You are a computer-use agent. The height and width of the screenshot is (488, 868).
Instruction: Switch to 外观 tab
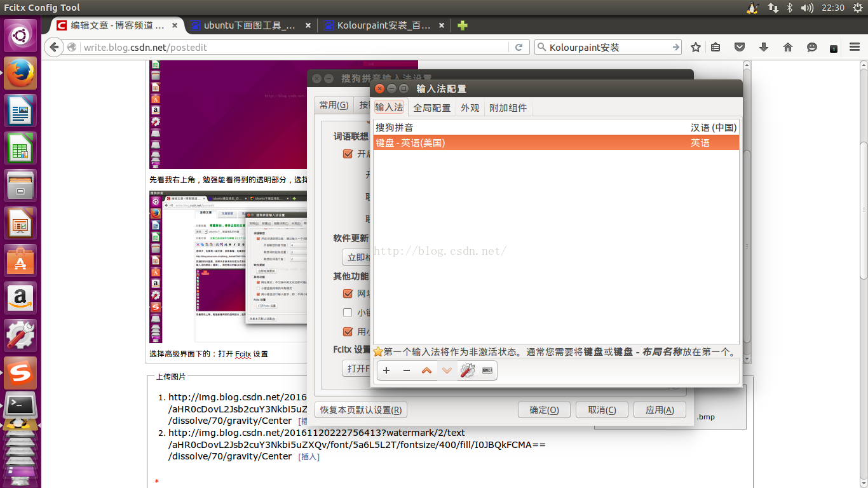(470, 107)
